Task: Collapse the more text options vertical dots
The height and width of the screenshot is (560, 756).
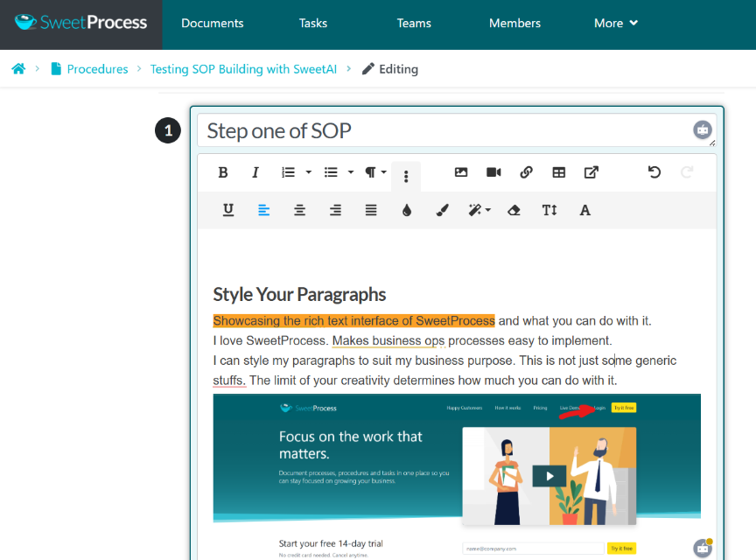Action: (x=406, y=176)
